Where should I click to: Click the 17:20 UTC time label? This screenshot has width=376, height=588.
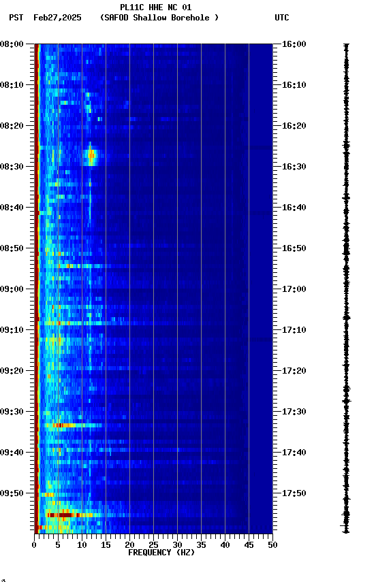(x=294, y=372)
